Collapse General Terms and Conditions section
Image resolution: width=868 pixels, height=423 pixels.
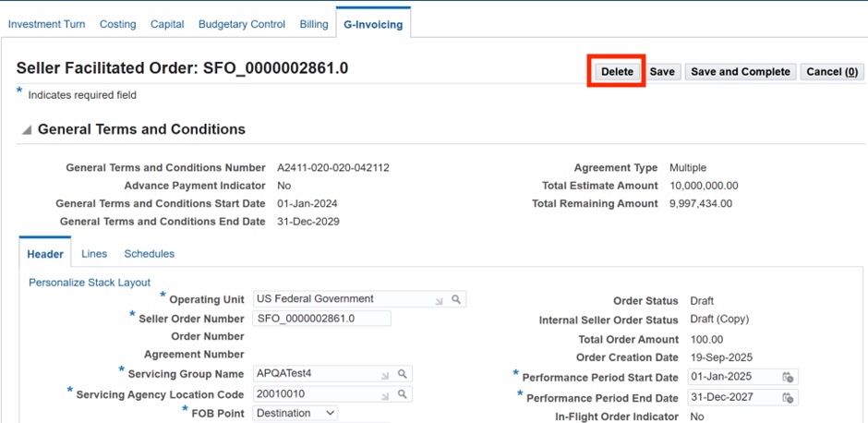(x=27, y=130)
